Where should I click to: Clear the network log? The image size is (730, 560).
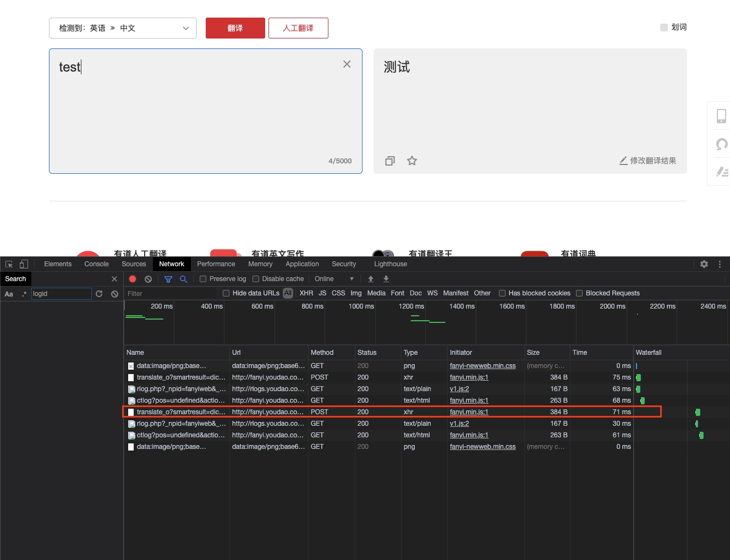tap(148, 279)
